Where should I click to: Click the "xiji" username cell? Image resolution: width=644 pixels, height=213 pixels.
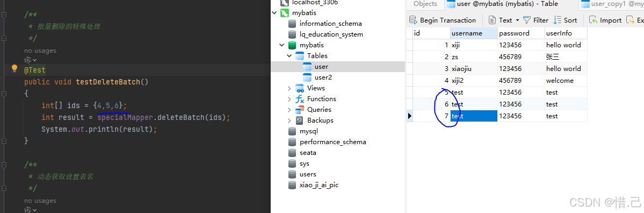(x=474, y=45)
